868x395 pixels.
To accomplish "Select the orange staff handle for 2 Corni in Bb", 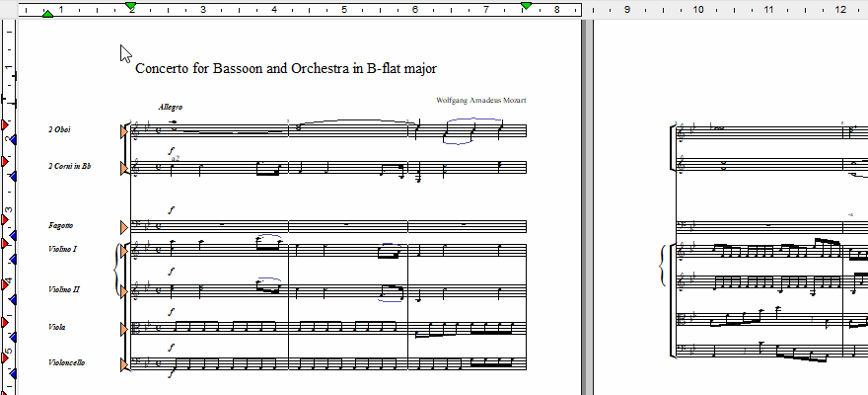I will [124, 169].
